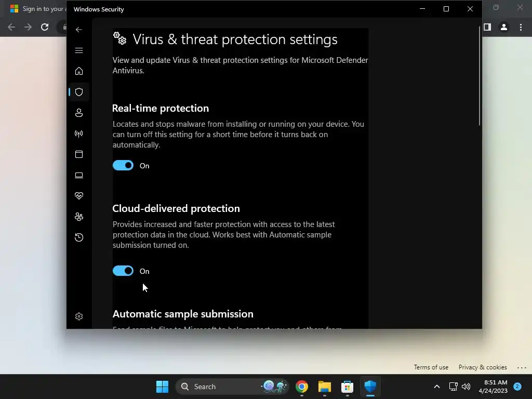Open Google Chrome from the taskbar

302,387
